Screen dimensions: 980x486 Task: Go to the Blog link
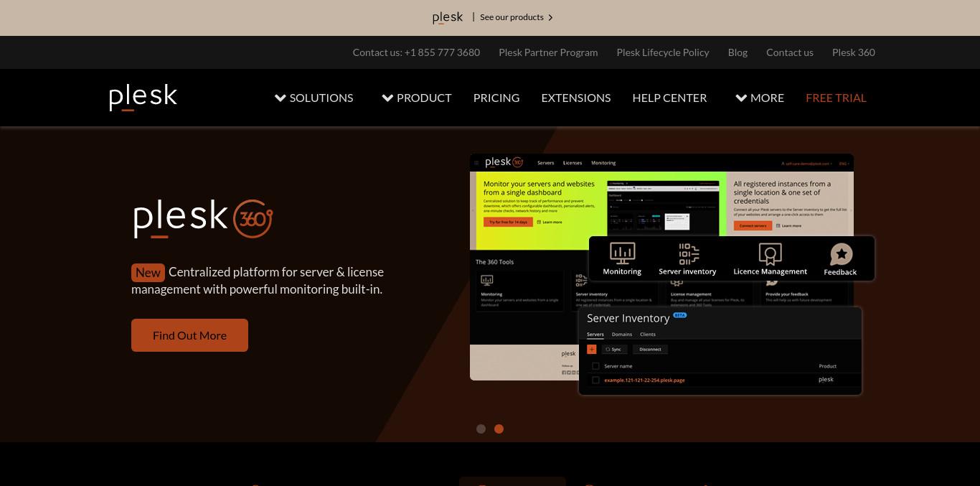(738, 52)
